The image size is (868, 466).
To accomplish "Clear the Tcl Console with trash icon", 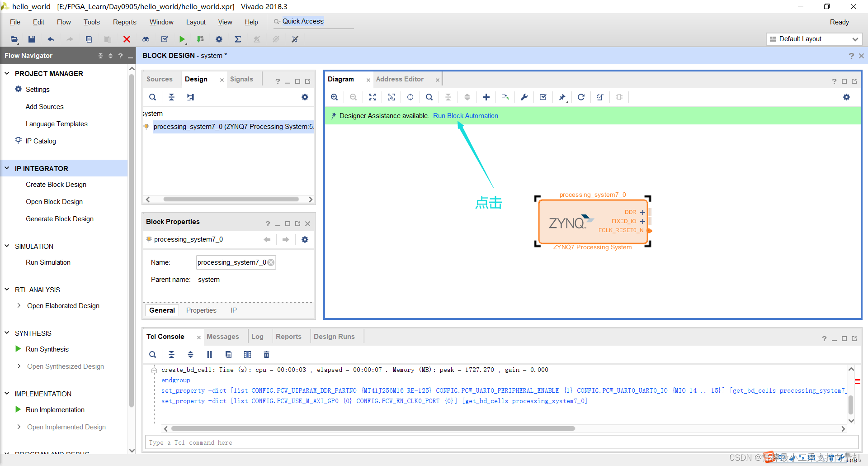I will point(266,355).
